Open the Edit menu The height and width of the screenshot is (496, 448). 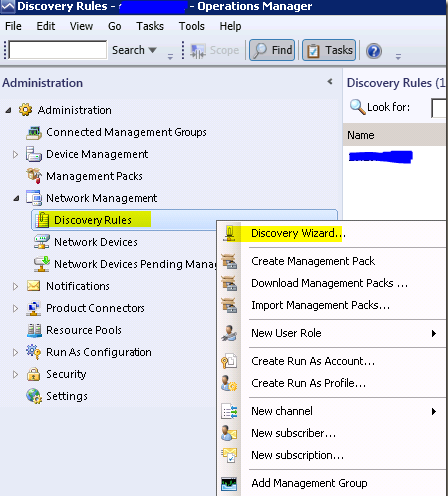tap(46, 26)
